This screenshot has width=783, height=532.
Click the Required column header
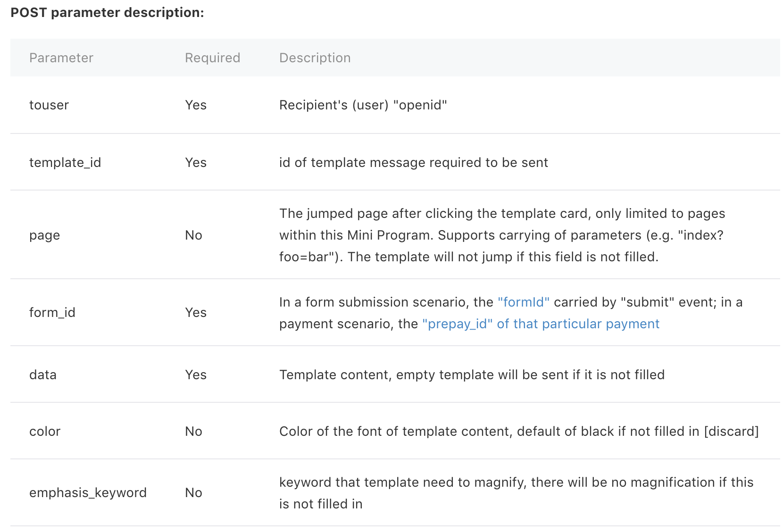click(x=212, y=58)
